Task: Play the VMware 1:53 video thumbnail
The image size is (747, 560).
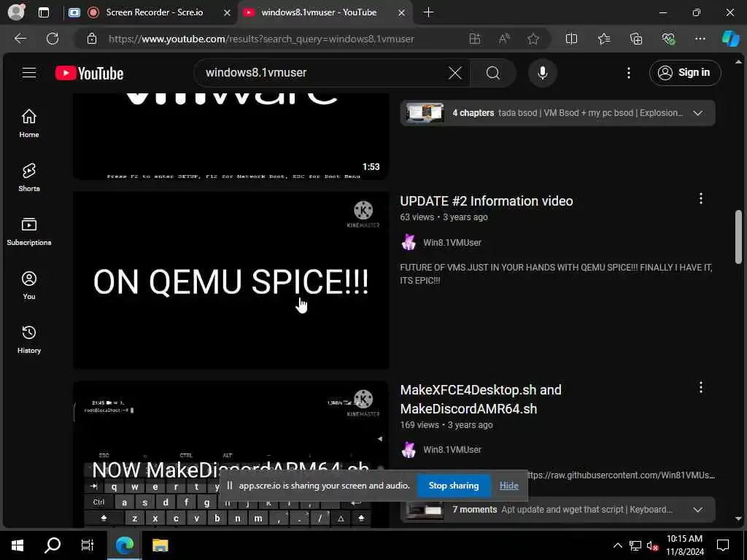Action: click(231, 136)
